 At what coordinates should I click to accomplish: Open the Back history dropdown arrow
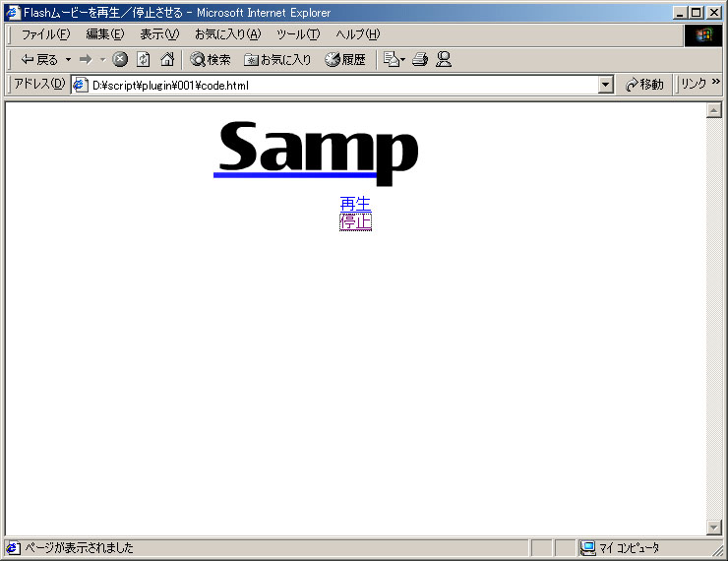coord(68,59)
